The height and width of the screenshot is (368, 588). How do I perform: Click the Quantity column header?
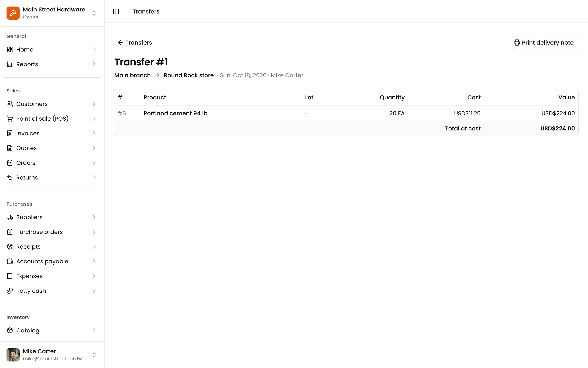[392, 97]
